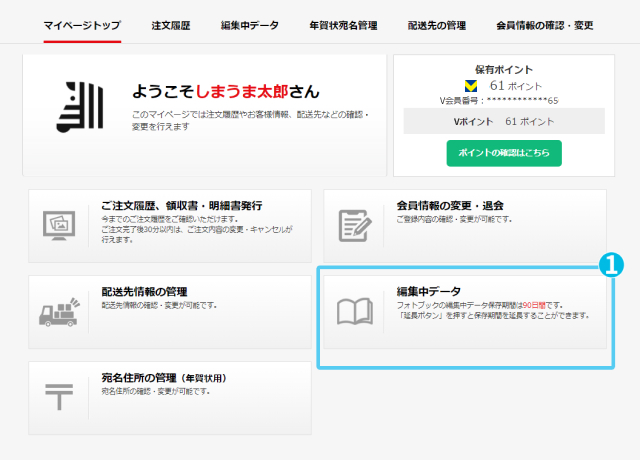Viewport: 640px width, 460px height.
Task: Select the 配送先の管理 tab
Action: (437, 25)
